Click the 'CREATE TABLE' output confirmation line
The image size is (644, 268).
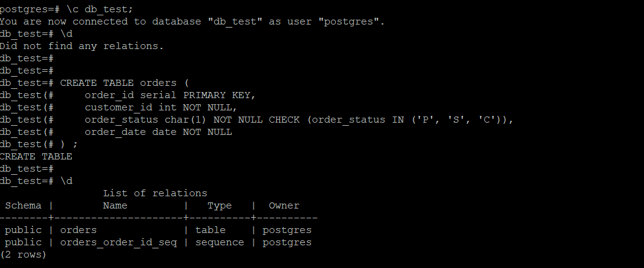coord(36,156)
